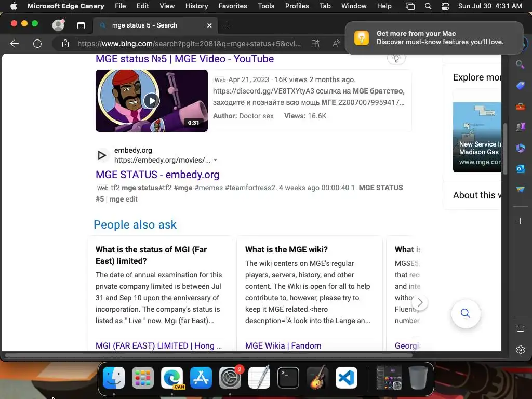Open the Drop paper-plane icon in sidebar
Image resolution: width=532 pixels, height=399 pixels.
click(x=520, y=189)
